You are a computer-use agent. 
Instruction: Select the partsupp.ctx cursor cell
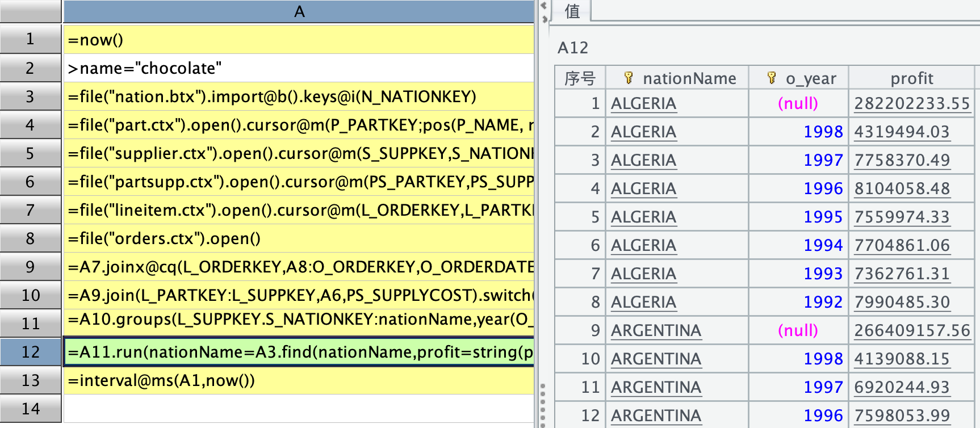(299, 182)
